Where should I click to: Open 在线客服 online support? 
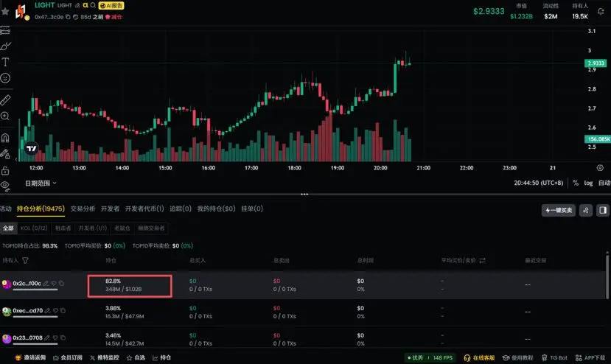click(479, 358)
